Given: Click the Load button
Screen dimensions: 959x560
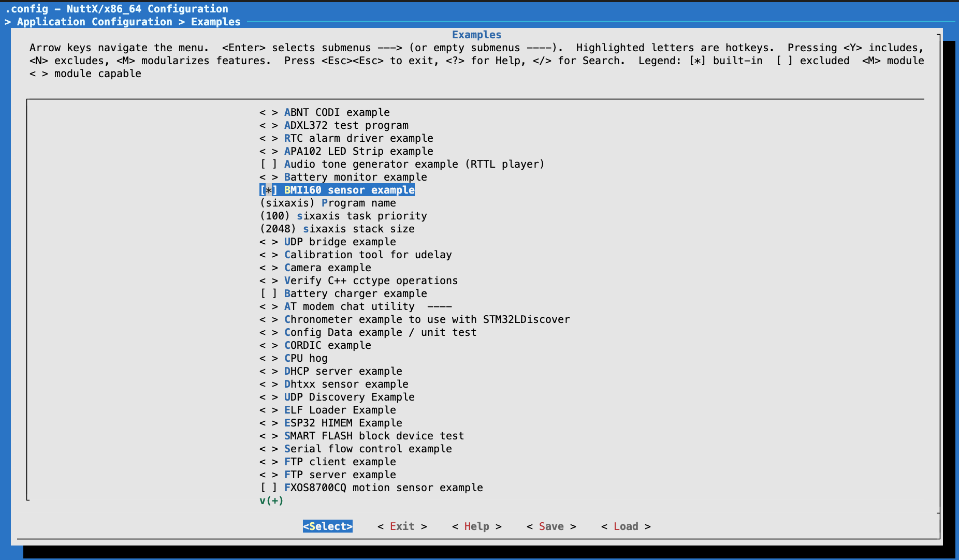Looking at the screenshot, I should tap(626, 526).
